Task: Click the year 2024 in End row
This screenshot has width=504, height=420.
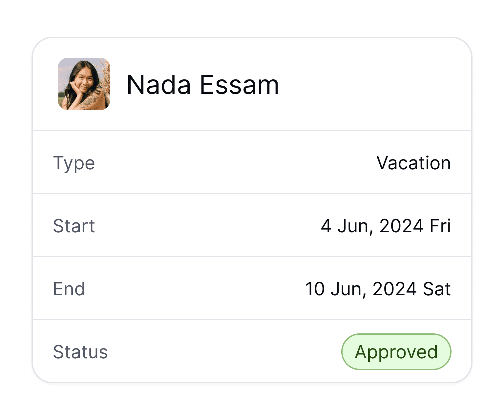Action: point(394,289)
